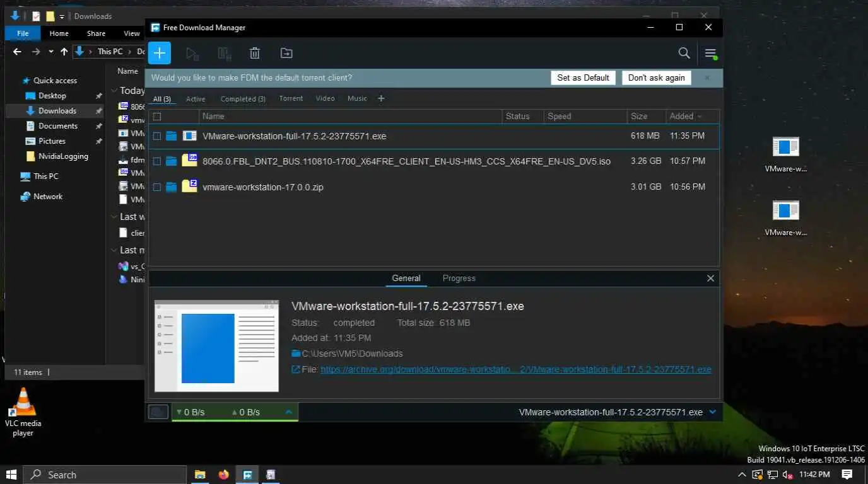Select the Active filter tab
This screenshot has width=868, height=484.
coord(196,99)
